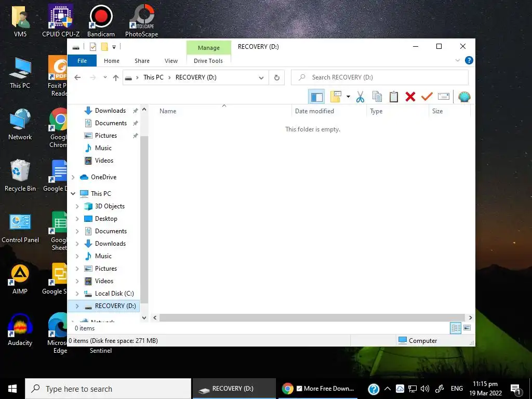Sort by Name column header

[223, 111]
